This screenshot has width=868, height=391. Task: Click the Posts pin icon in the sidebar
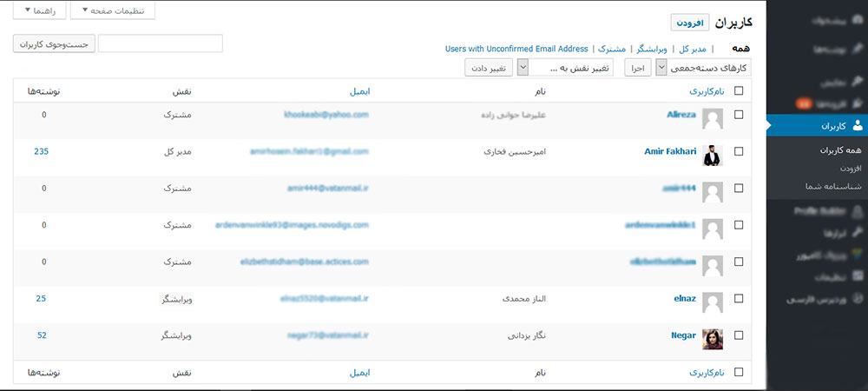click(x=857, y=50)
